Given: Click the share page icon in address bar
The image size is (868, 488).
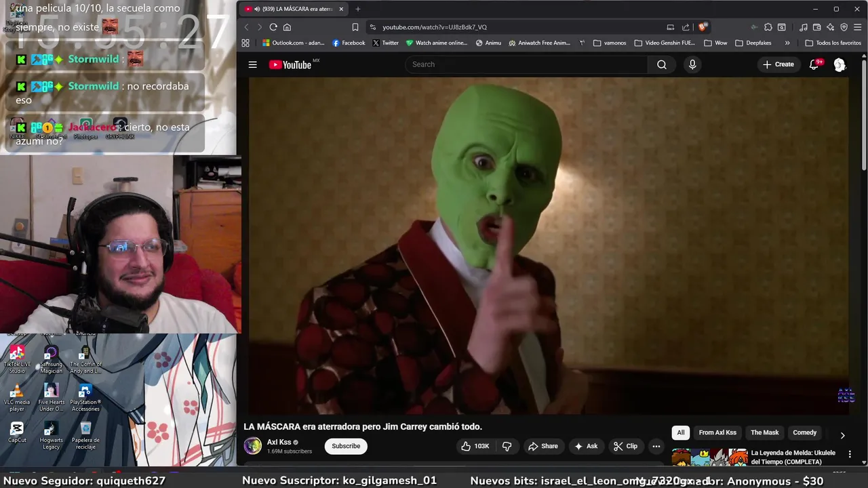Looking at the screenshot, I should (686, 27).
